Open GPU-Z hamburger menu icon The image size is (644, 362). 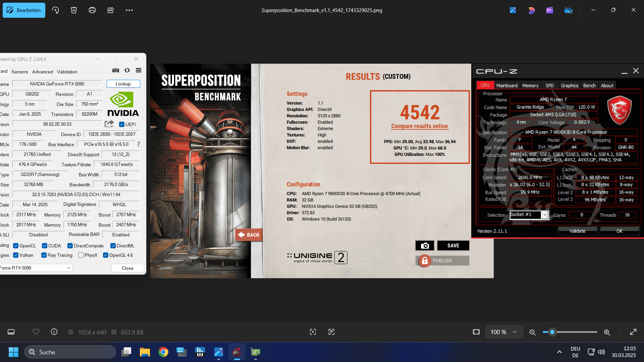pyautogui.click(x=139, y=70)
